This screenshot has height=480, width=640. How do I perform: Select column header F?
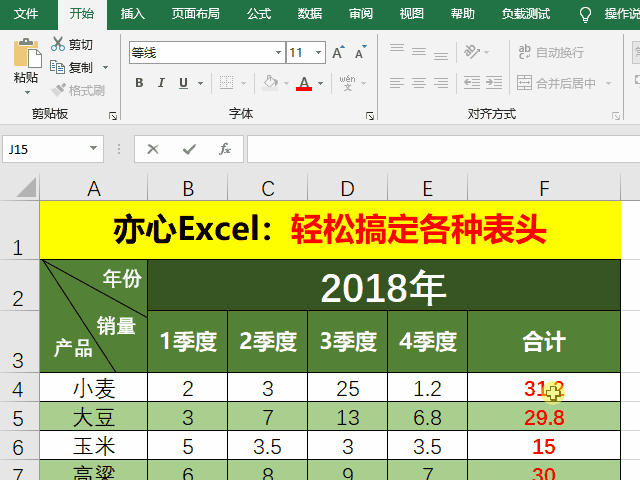pos(544,188)
